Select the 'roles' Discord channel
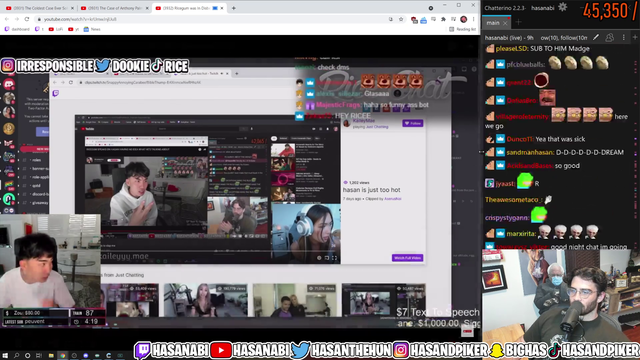Image resolution: width=640 pixels, height=360 pixels. [36, 160]
